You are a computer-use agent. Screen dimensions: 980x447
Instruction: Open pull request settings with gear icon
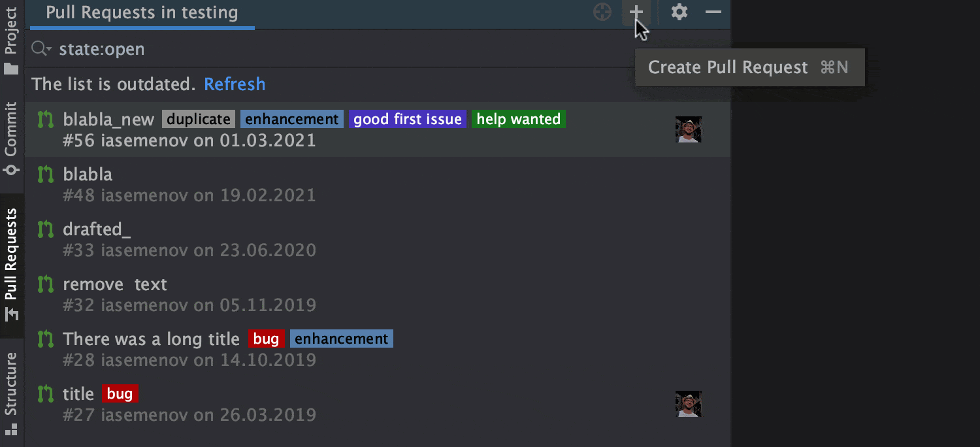tap(678, 12)
